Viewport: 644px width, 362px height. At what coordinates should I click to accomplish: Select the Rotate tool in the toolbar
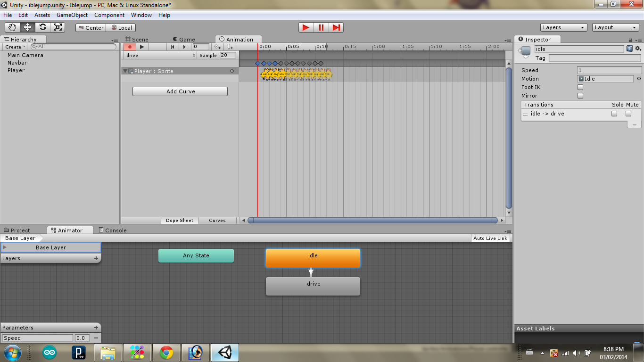(x=42, y=27)
